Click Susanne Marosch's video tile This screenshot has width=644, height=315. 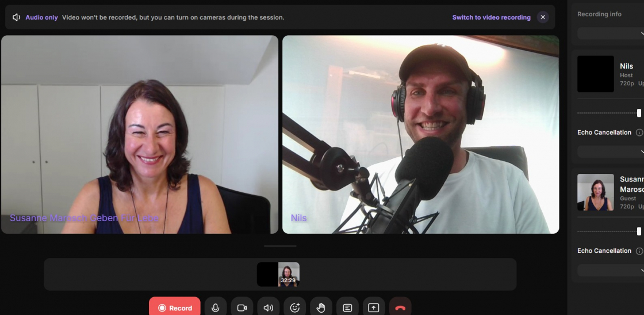pos(140,135)
